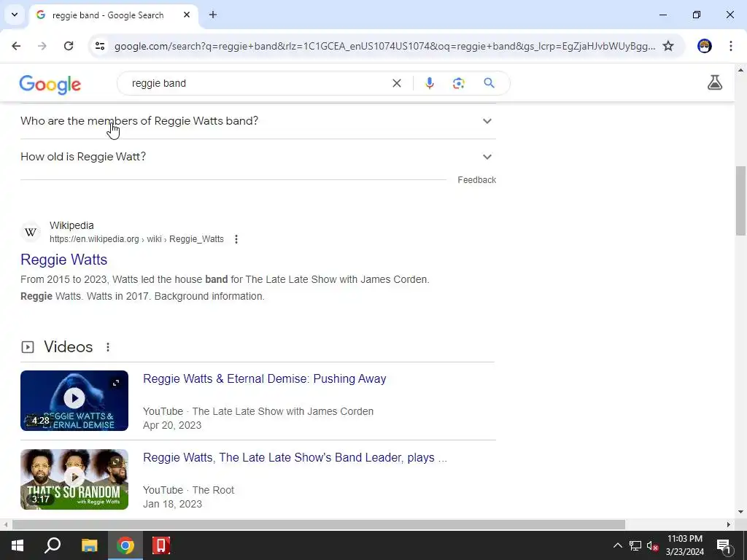Search by image with Google Lens
Screen dimensions: 747x560
coord(458,83)
